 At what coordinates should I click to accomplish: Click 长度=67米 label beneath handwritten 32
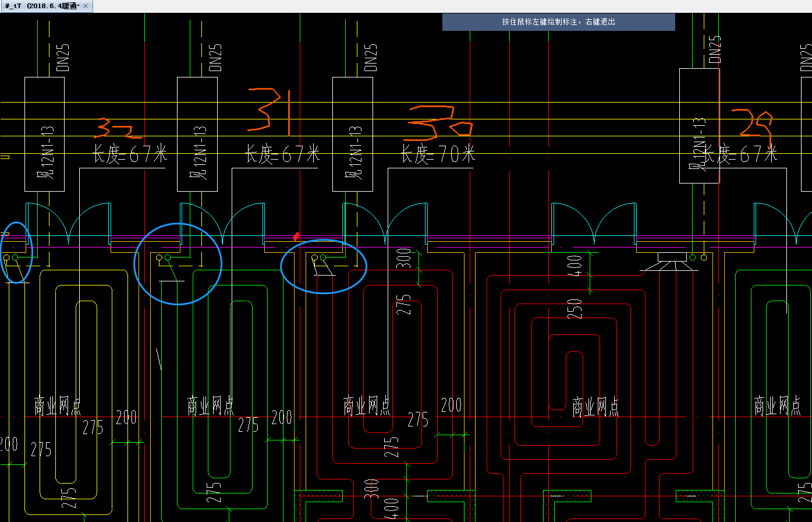pos(130,154)
